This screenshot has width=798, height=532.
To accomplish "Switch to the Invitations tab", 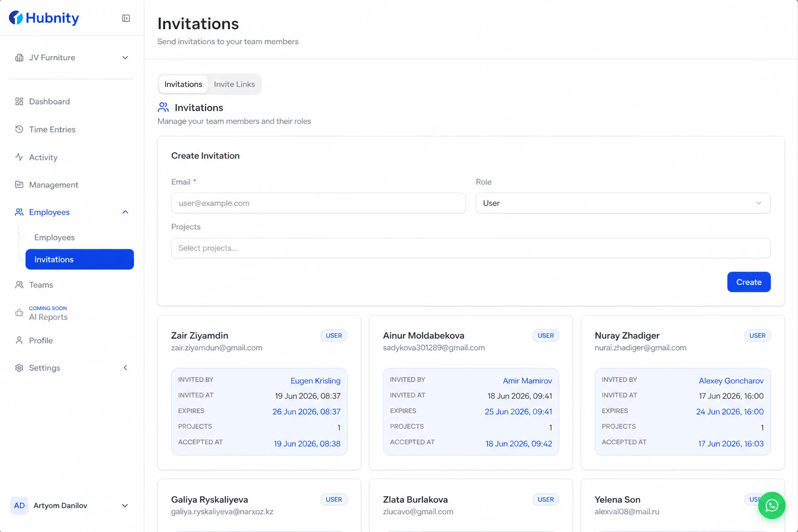I will [183, 84].
